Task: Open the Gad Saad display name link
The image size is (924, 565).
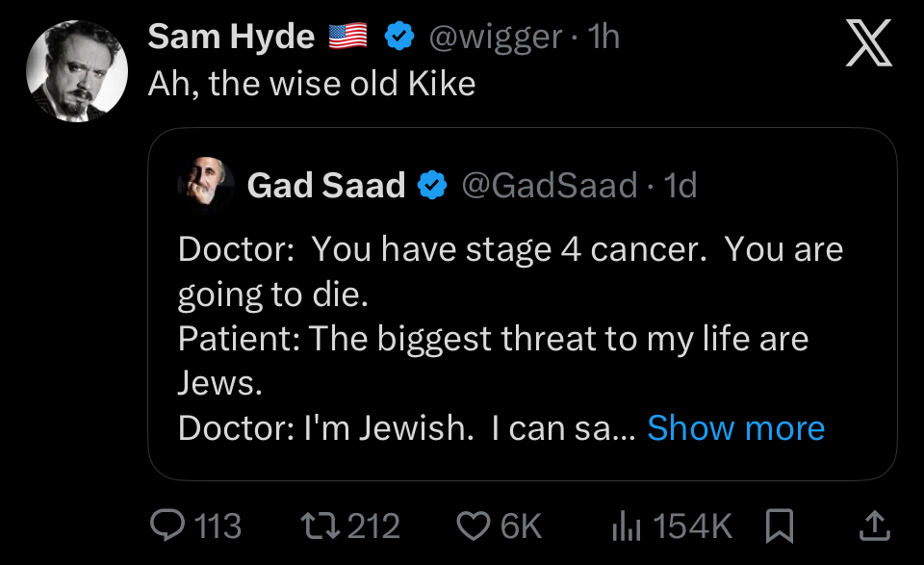Action: coord(325,185)
